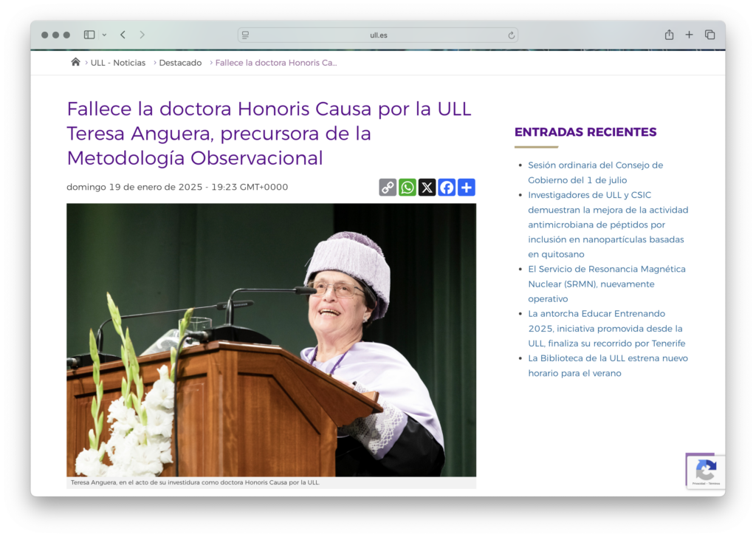Image resolution: width=756 pixels, height=537 pixels.
Task: Share article via WhatsApp icon
Action: [x=408, y=188]
